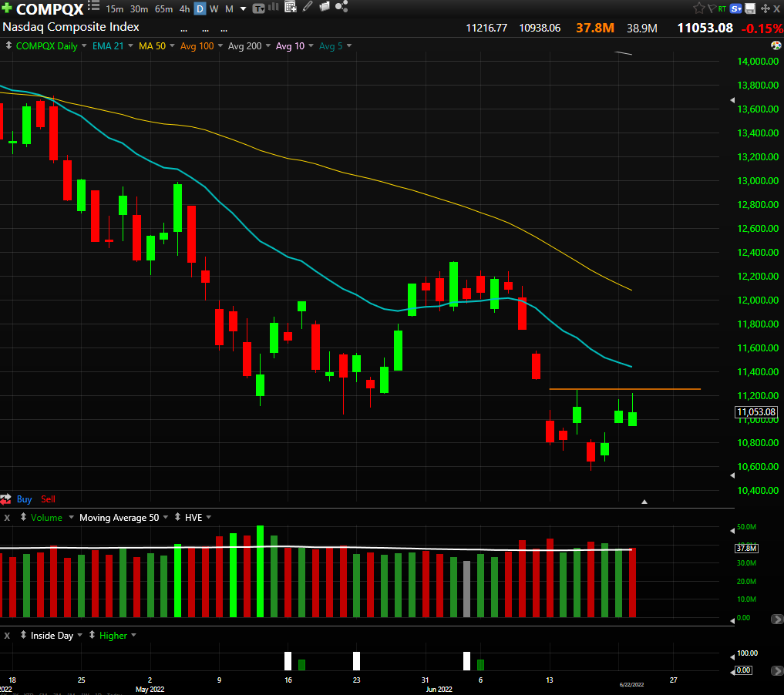
Task: Click the 11,053.08 current price label on axis
Action: (x=756, y=411)
